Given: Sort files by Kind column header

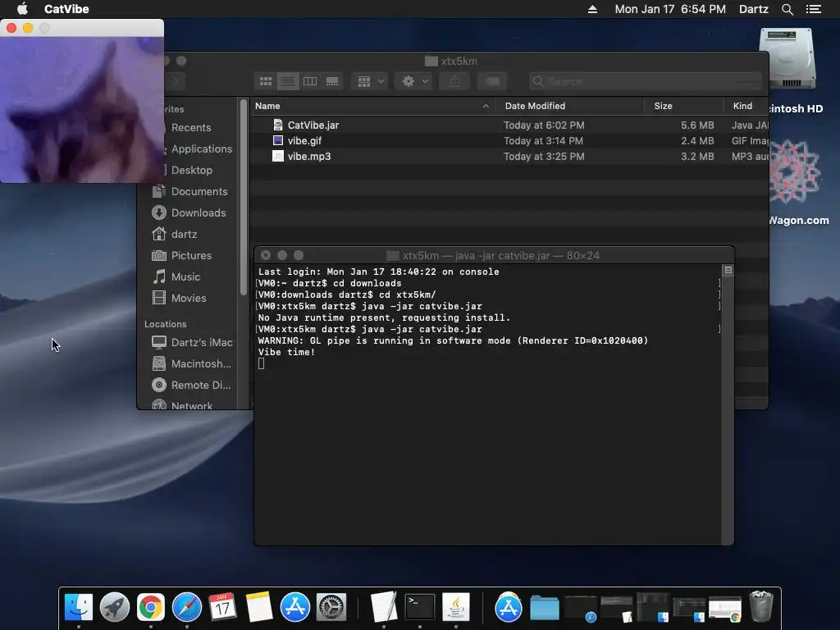Looking at the screenshot, I should tap(746, 106).
